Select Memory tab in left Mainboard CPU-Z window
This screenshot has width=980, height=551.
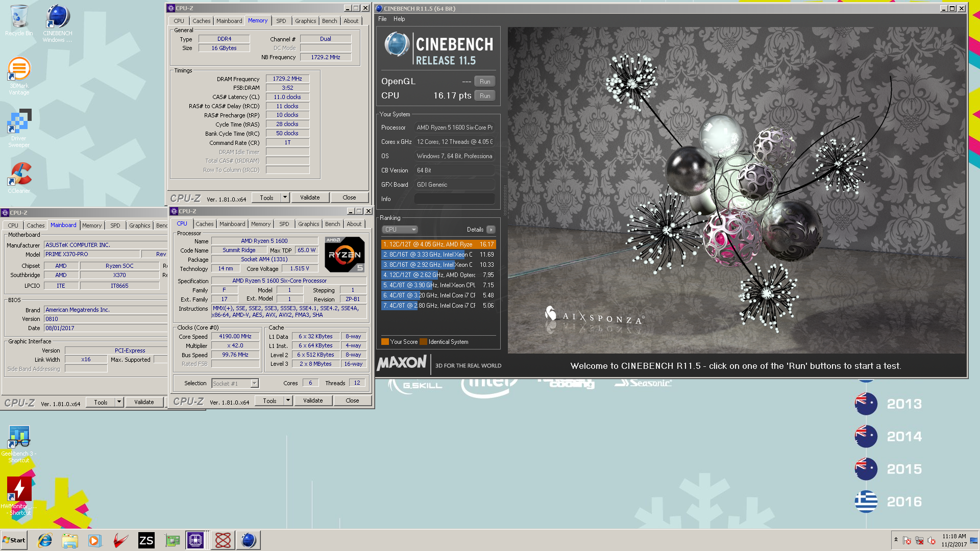point(92,226)
